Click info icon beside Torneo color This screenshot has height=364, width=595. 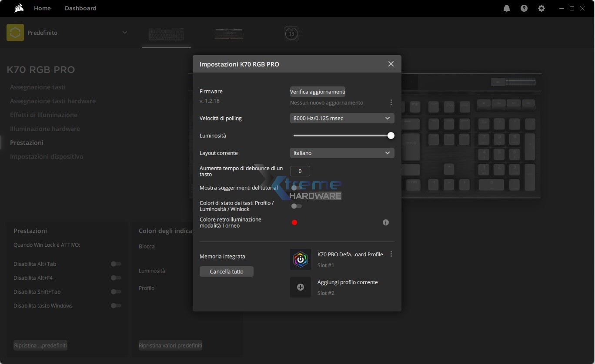click(385, 222)
